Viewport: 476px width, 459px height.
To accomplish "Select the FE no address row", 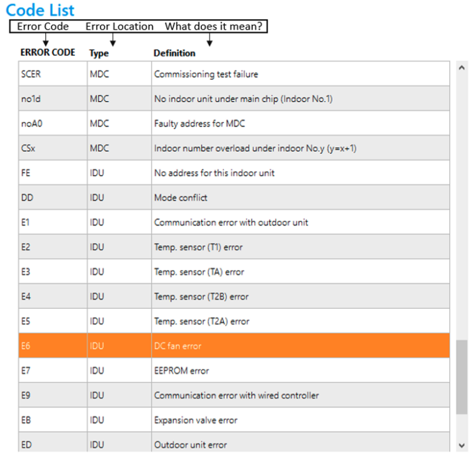I will (234, 173).
